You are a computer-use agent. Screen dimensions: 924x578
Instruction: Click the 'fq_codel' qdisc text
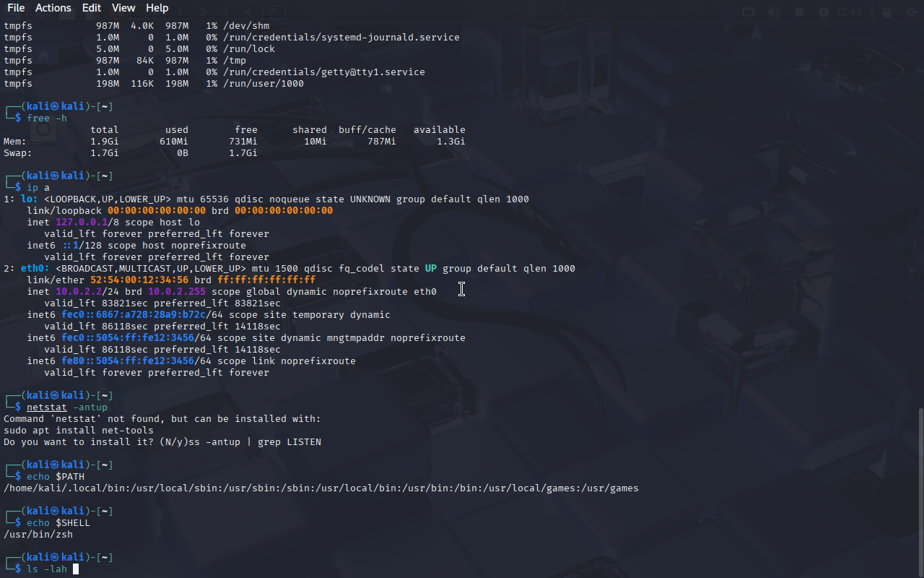coord(362,269)
